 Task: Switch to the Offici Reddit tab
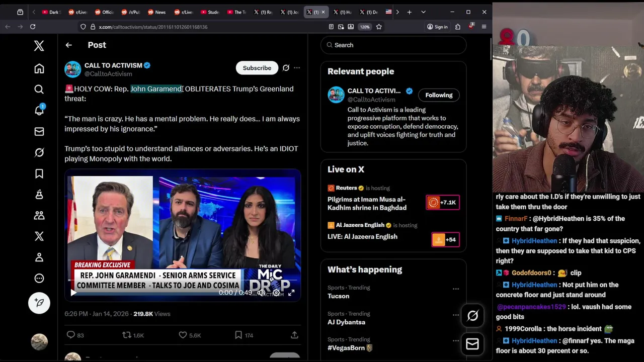(104, 12)
